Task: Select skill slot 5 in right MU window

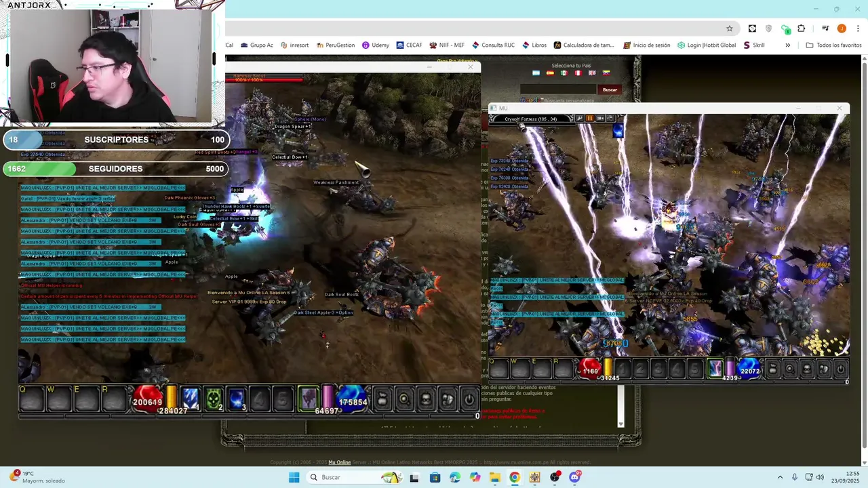Action: pyautogui.click(x=694, y=369)
